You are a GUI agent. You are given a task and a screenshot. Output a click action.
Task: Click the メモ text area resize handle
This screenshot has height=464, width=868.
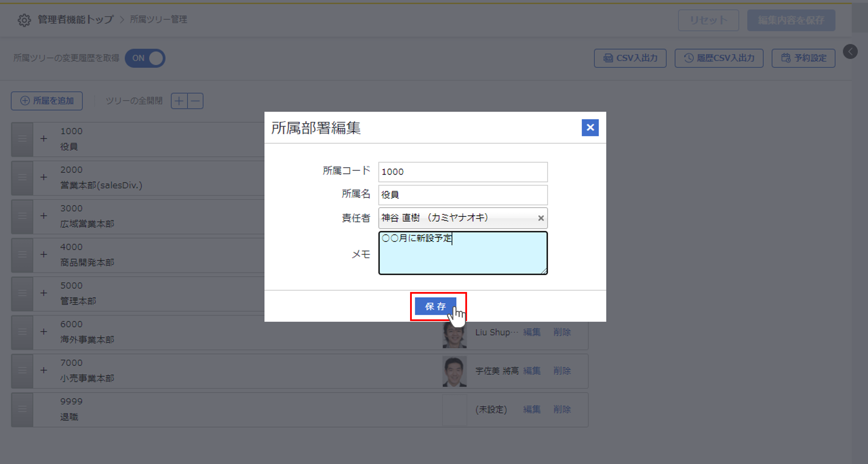tap(544, 271)
